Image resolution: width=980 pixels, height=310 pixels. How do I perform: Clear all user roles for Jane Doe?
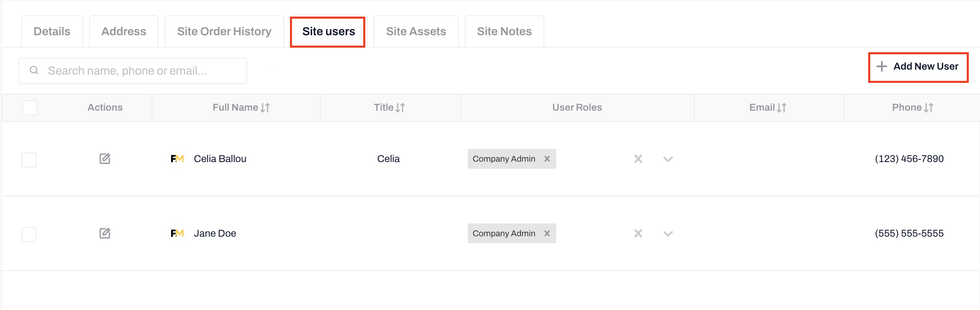[x=638, y=233]
